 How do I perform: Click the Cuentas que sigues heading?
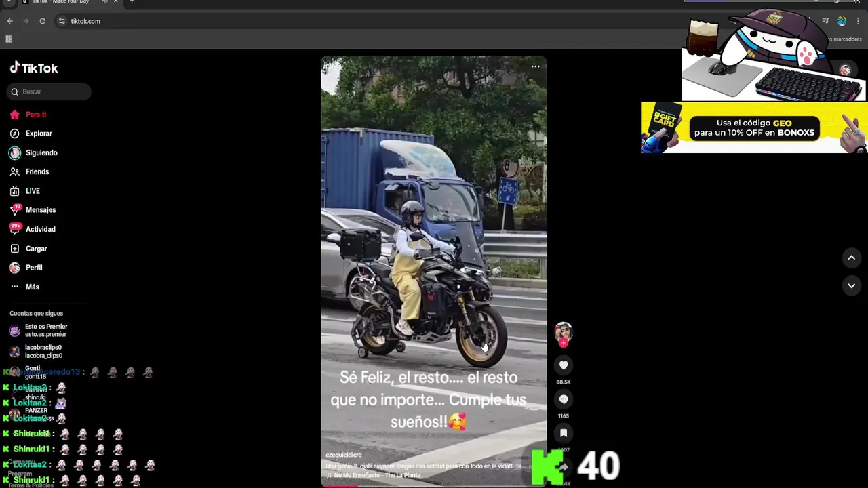click(36, 313)
